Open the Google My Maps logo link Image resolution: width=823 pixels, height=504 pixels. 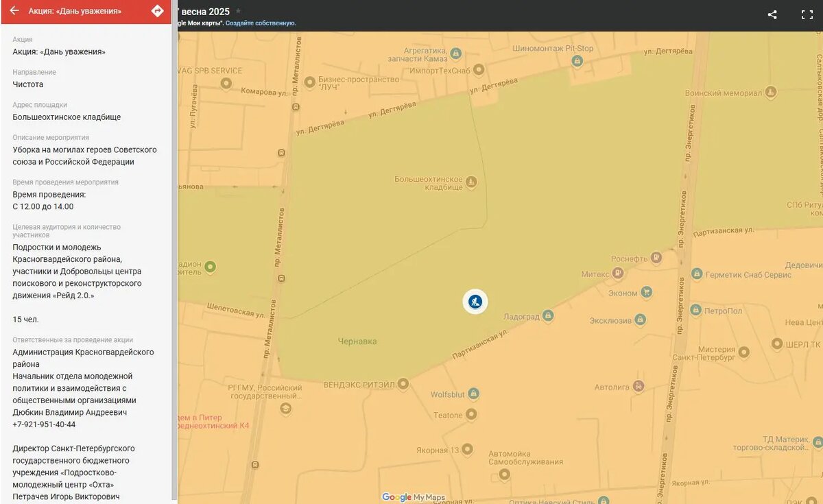coord(414,497)
